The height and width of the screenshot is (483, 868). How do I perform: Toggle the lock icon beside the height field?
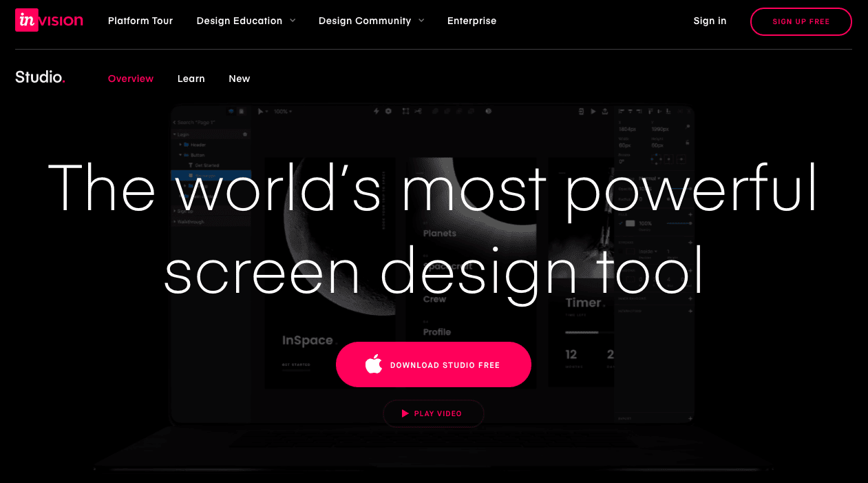[688, 142]
